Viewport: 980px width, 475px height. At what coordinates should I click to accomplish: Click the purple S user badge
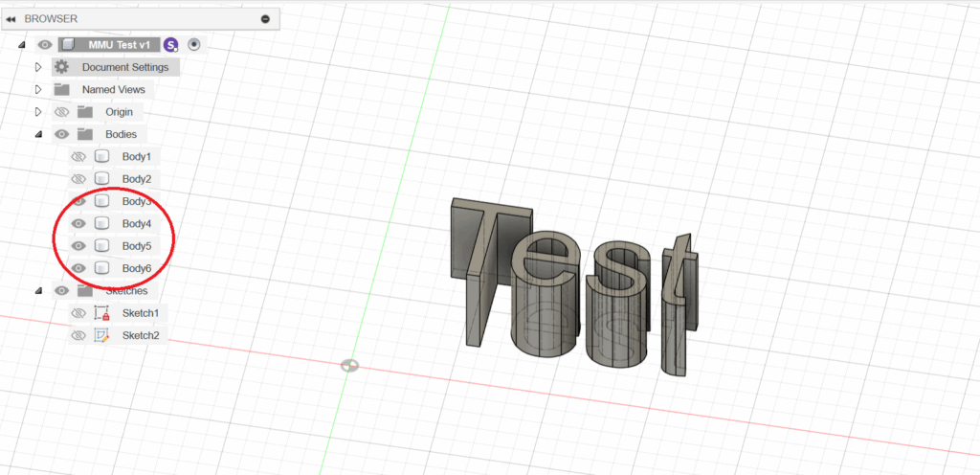click(x=170, y=45)
